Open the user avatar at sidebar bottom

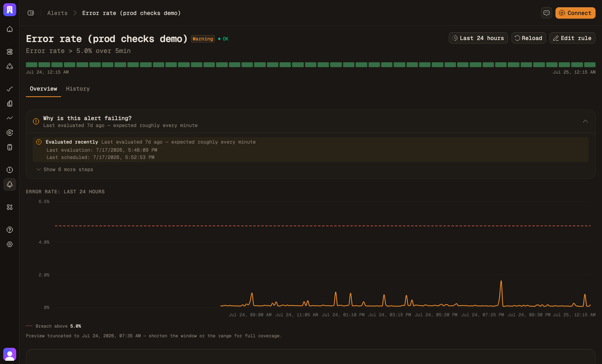pos(10,354)
